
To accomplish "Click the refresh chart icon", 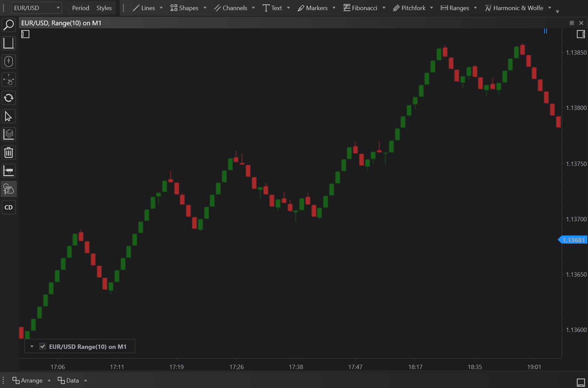I will (x=8, y=98).
